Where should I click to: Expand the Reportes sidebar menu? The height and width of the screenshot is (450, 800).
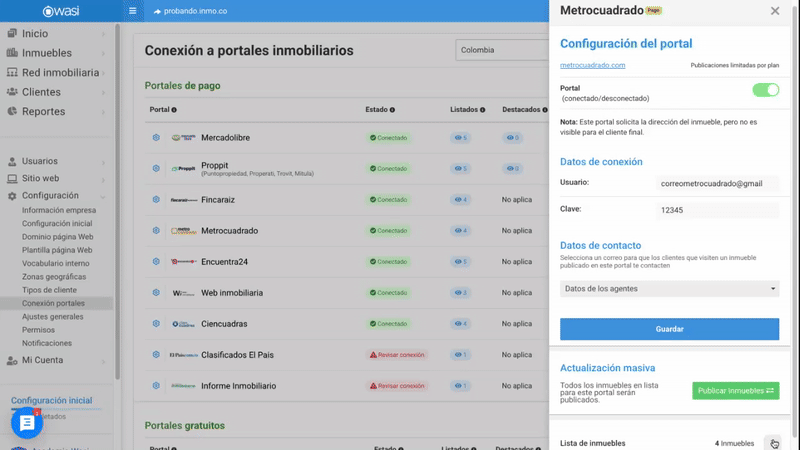click(56, 111)
